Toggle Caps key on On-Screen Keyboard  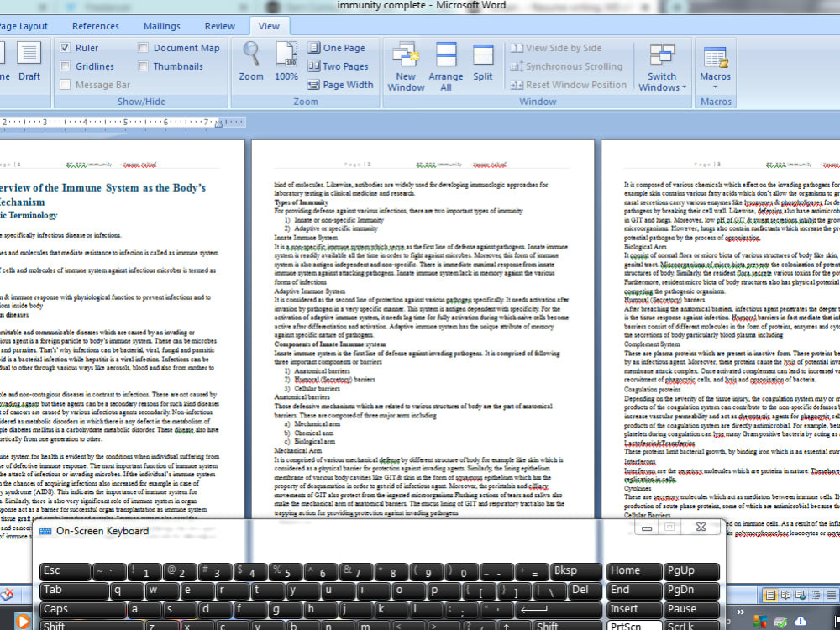[x=82, y=609]
